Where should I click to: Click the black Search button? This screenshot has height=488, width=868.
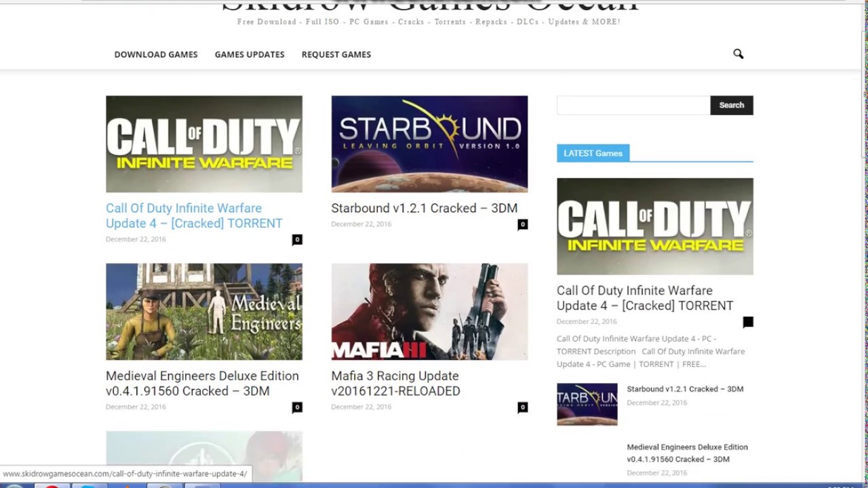click(x=732, y=105)
